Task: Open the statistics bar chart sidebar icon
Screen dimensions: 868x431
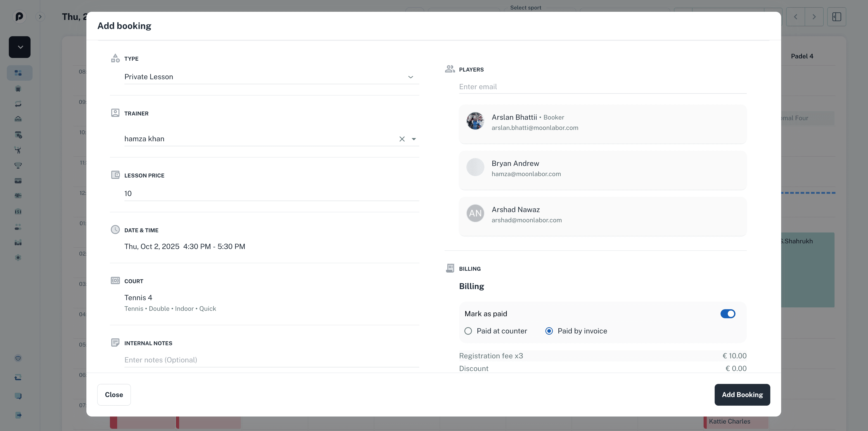Action: (18, 242)
